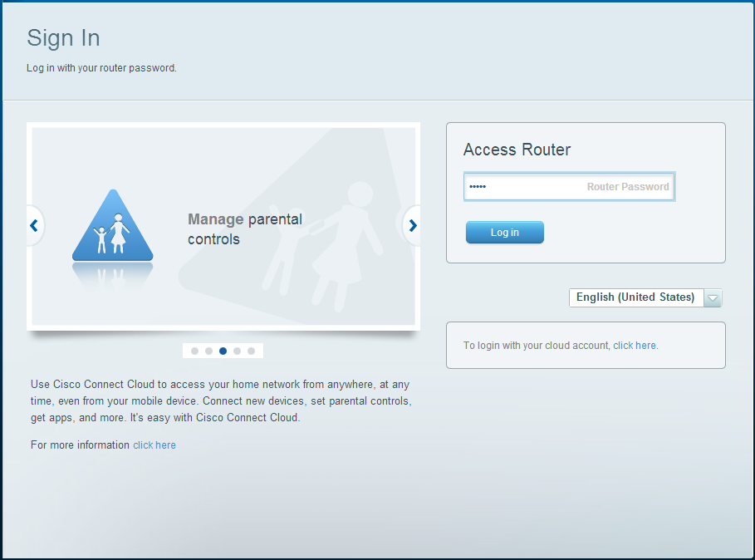Click the Cisco Connect Cloud description paragraph
This screenshot has height=560, width=755.
click(222, 400)
